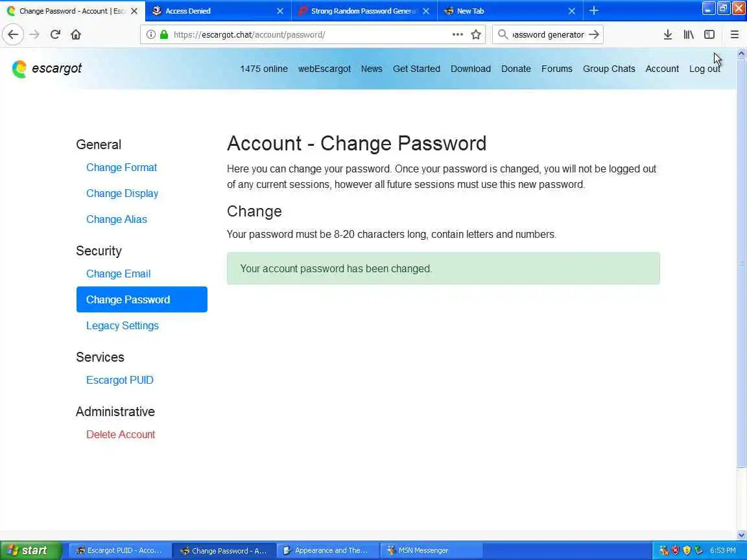747x560 pixels.
Task: Click the scrollbar up arrow
Action: (741, 53)
